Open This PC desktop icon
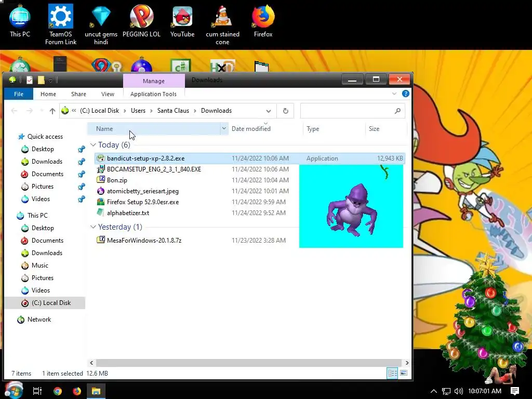This screenshot has width=532, height=399. point(20,22)
